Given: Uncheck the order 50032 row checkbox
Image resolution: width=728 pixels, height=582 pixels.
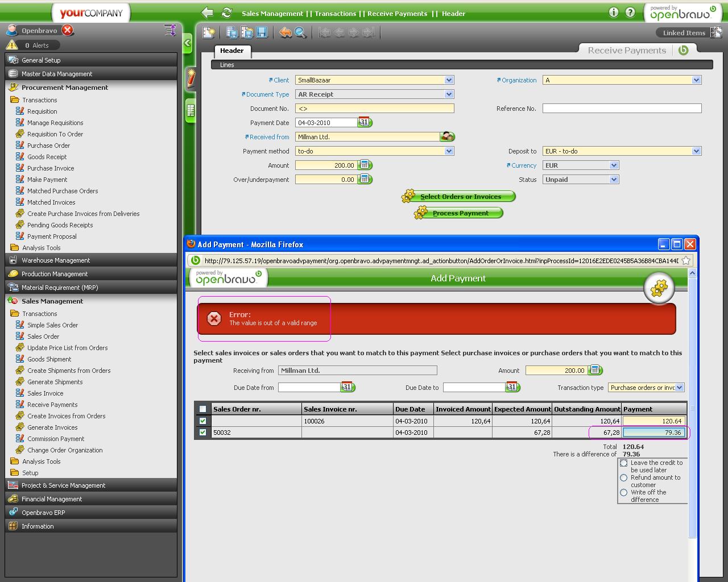Looking at the screenshot, I should [203, 433].
